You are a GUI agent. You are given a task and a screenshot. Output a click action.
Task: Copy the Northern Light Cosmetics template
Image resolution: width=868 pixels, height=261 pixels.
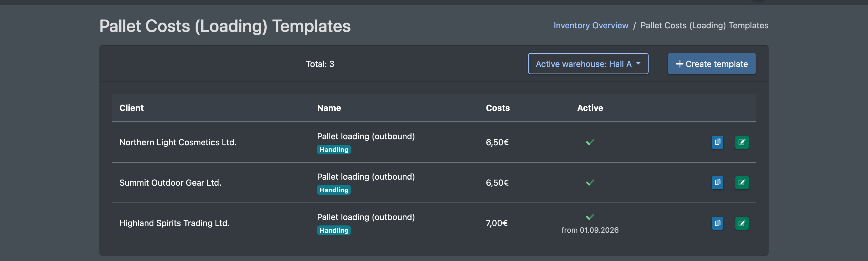tap(717, 142)
